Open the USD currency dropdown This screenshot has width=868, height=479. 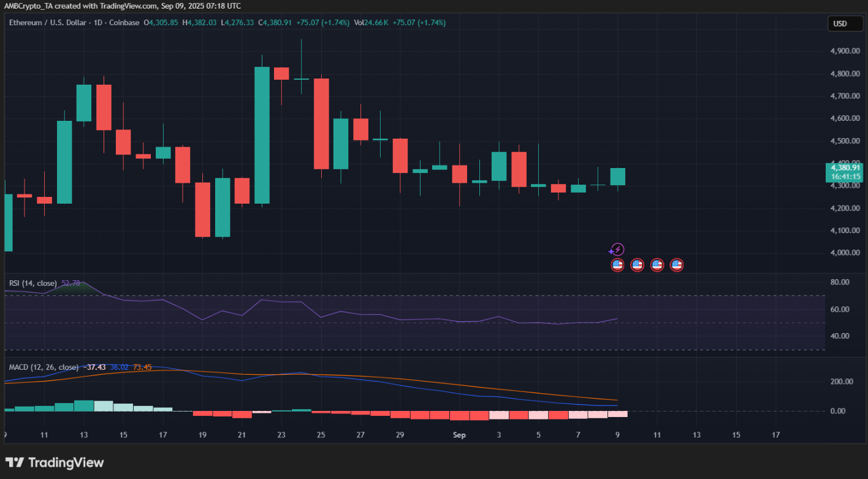[845, 23]
